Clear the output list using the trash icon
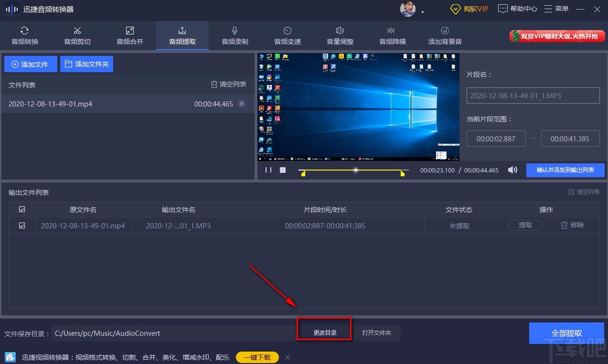The image size is (608, 364). (x=583, y=192)
